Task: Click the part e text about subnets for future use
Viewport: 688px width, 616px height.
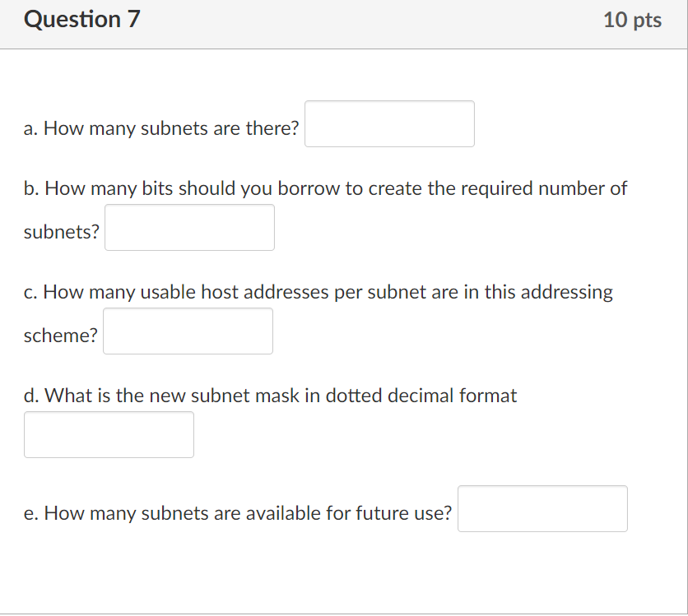Action: click(239, 513)
